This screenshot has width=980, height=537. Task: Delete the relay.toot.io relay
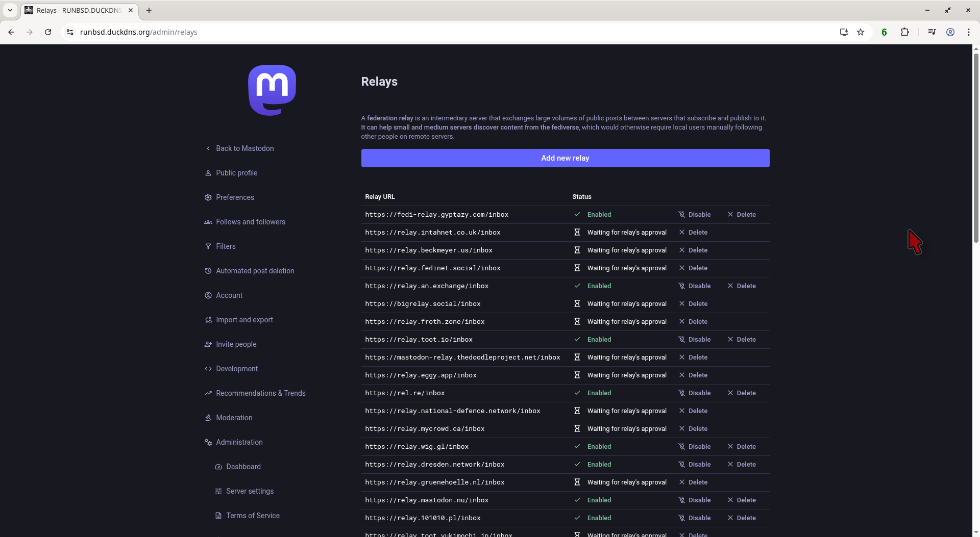[x=742, y=340]
